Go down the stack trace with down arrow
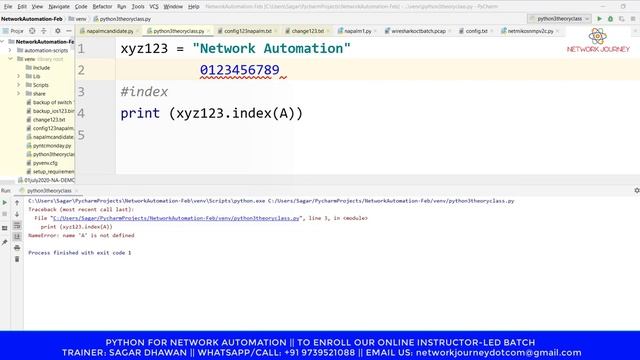This screenshot has width=640, height=360. [17, 214]
